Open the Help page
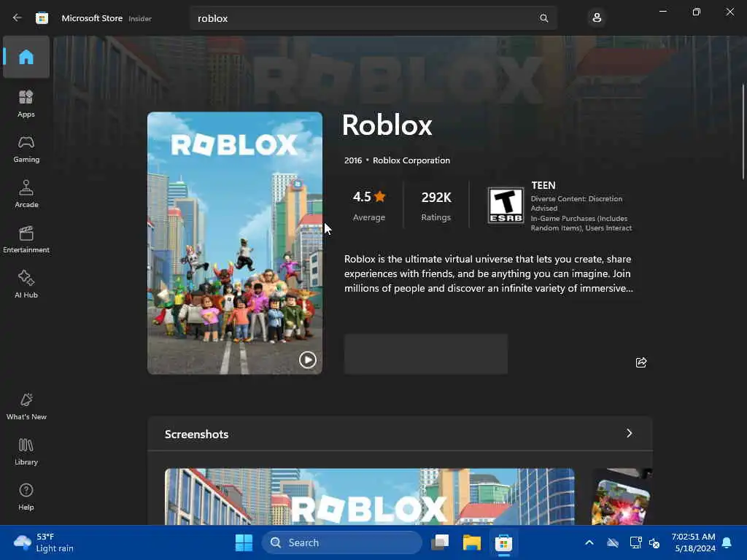The height and width of the screenshot is (560, 747). [x=26, y=497]
